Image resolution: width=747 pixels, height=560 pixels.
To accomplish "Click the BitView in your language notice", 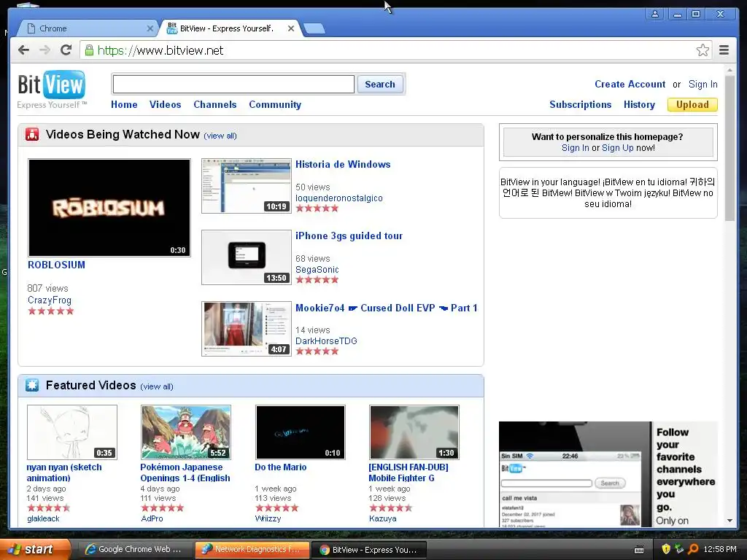I will tap(608, 192).
